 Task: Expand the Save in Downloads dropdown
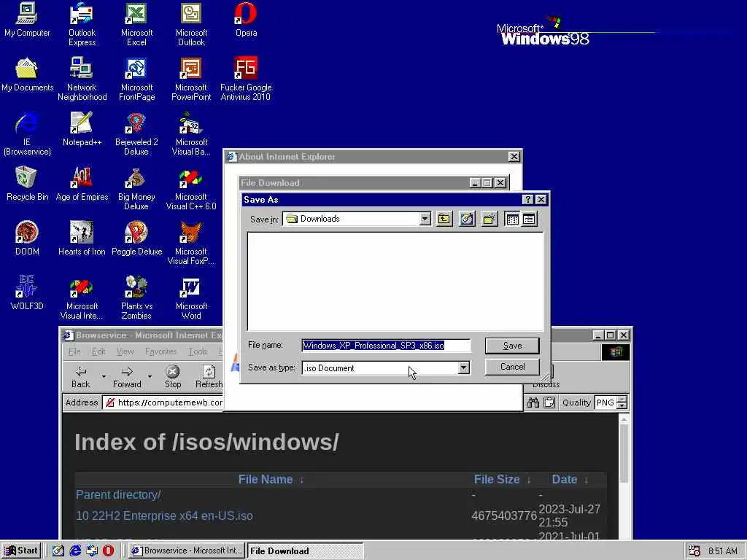[425, 219]
